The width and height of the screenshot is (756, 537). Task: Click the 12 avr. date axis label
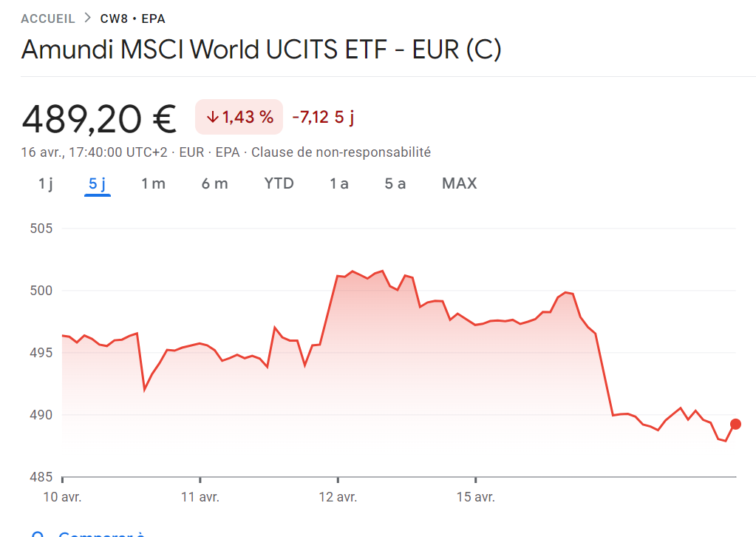(338, 496)
